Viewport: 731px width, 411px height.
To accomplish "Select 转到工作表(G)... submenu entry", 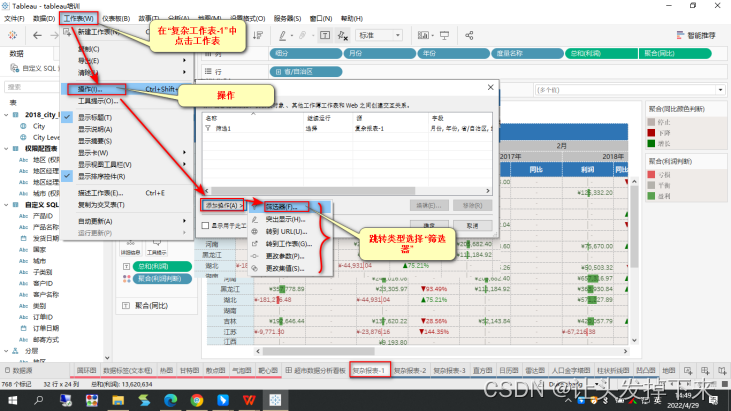I will click(289, 244).
